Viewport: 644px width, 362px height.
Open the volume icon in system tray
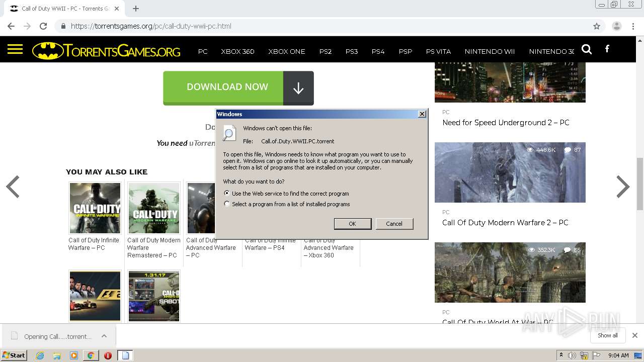[x=572, y=355]
